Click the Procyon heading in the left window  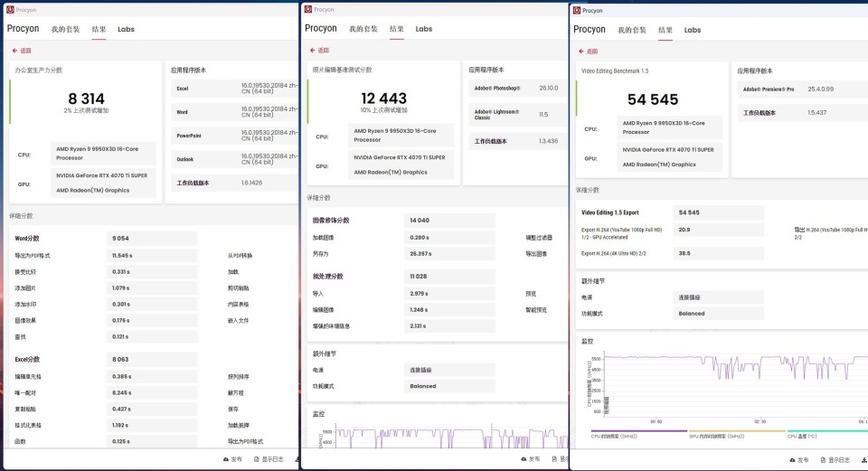[23, 28]
